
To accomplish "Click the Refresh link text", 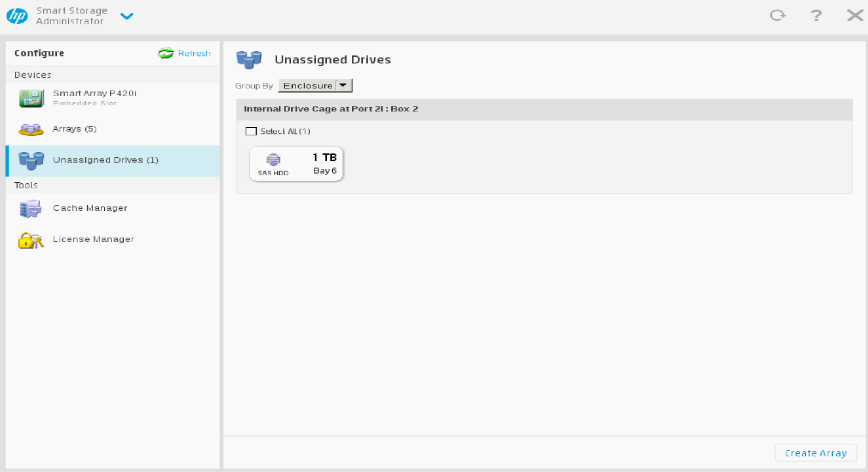I will (194, 53).
